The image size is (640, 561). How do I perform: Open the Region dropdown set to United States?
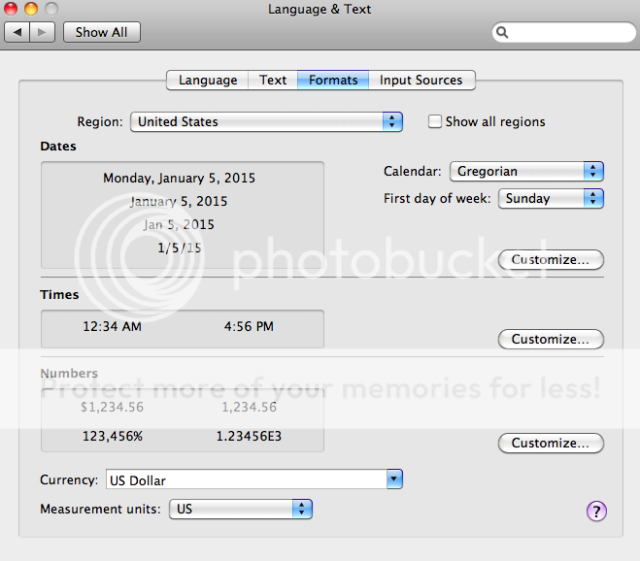[x=266, y=122]
